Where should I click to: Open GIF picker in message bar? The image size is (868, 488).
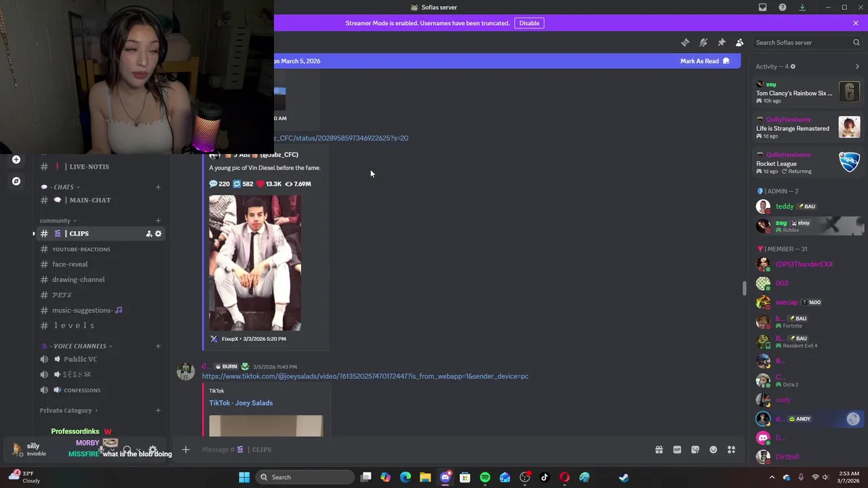click(x=677, y=449)
